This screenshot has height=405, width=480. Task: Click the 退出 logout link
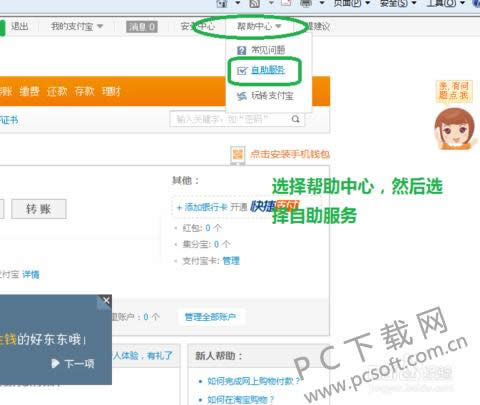coord(20,26)
